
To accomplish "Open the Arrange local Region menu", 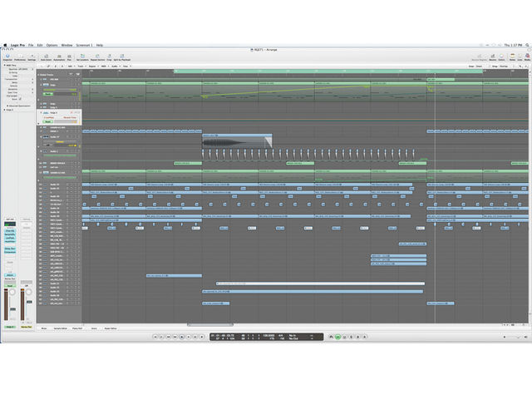I will [92, 67].
